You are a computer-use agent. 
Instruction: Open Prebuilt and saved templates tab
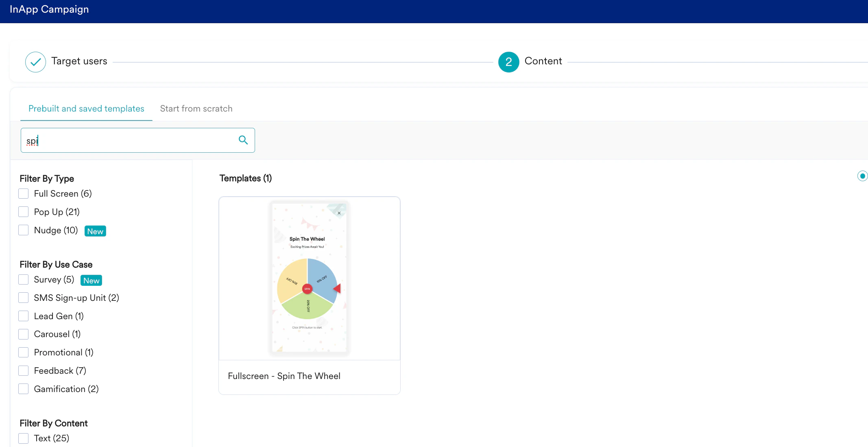click(86, 109)
